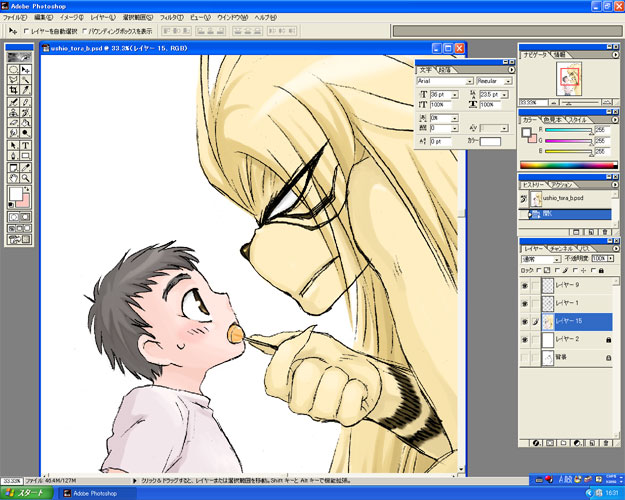This screenshot has width=625, height=500.
Task: Switch to the アクション (Actions) tab
Action: click(x=563, y=185)
